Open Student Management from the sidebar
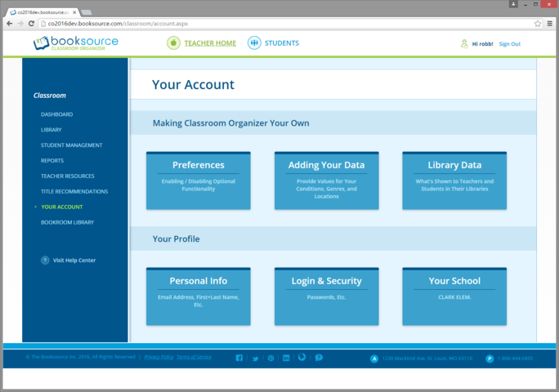The height and width of the screenshot is (392, 559). pyautogui.click(x=71, y=145)
